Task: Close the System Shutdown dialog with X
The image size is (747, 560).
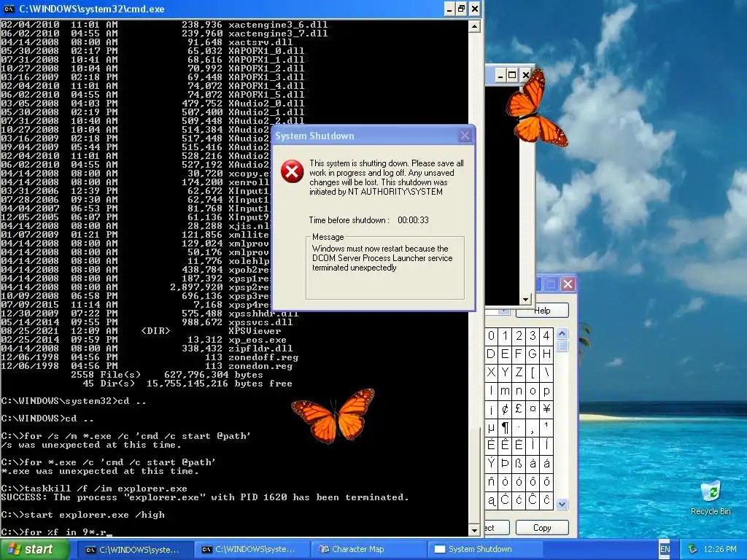Action: pyautogui.click(x=465, y=136)
